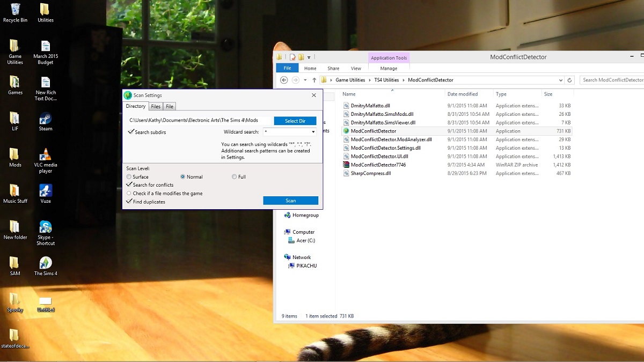Open Steam from the desktop
This screenshot has height=362, width=644.
(46, 119)
